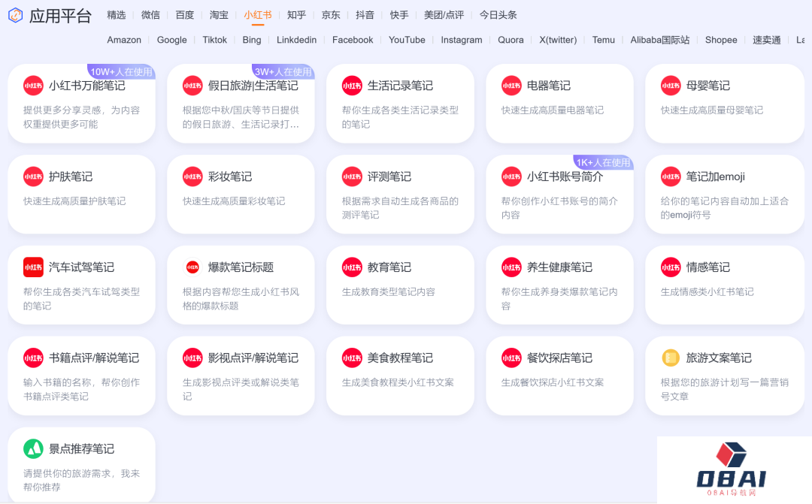Select the 小红书 tab
Image resolution: width=812 pixels, height=504 pixels.
258,14
